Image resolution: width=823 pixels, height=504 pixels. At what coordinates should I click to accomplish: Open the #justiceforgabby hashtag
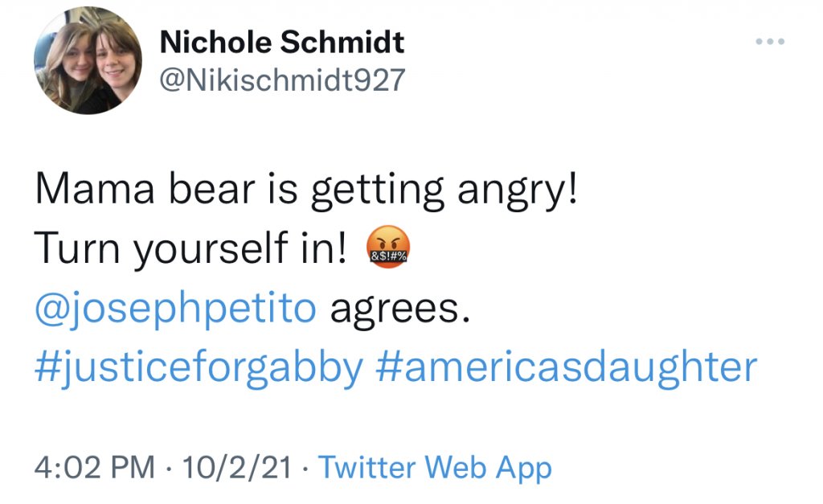click(x=199, y=367)
